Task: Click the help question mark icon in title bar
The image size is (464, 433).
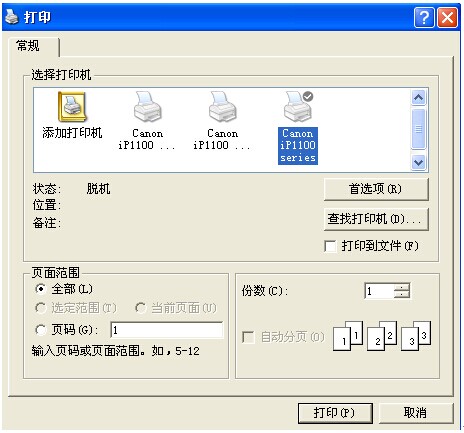Action: click(x=424, y=17)
